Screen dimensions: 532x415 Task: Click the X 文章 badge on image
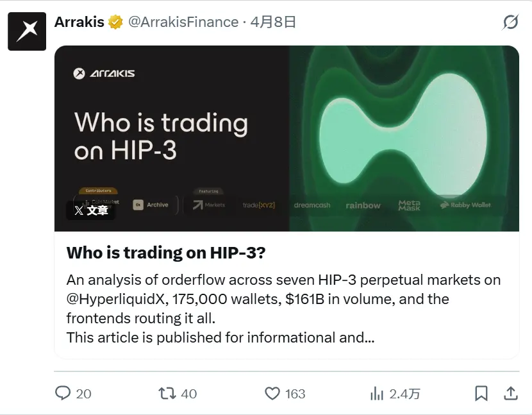[91, 210]
